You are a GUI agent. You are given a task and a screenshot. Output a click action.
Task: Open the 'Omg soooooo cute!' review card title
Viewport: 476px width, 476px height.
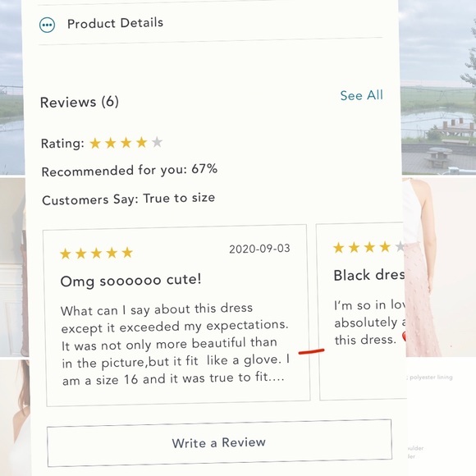click(x=130, y=280)
